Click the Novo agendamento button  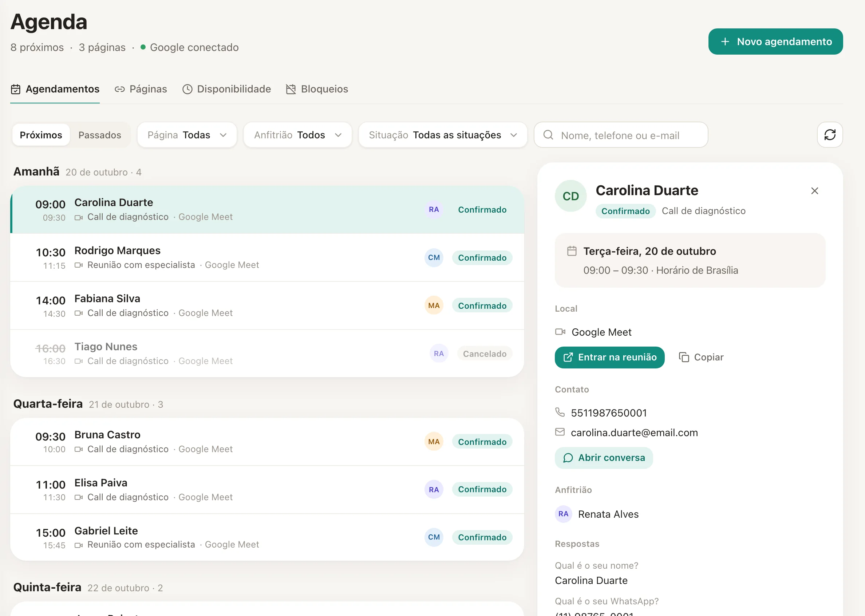click(775, 42)
